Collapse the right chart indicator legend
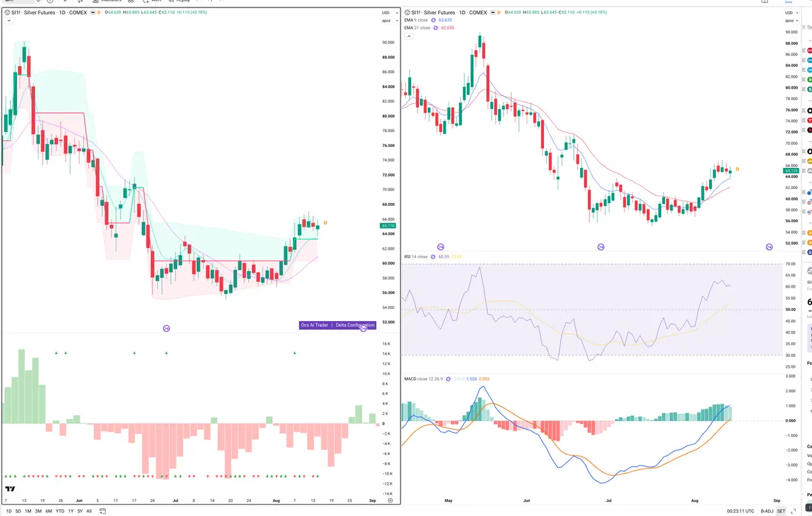 pos(408,36)
